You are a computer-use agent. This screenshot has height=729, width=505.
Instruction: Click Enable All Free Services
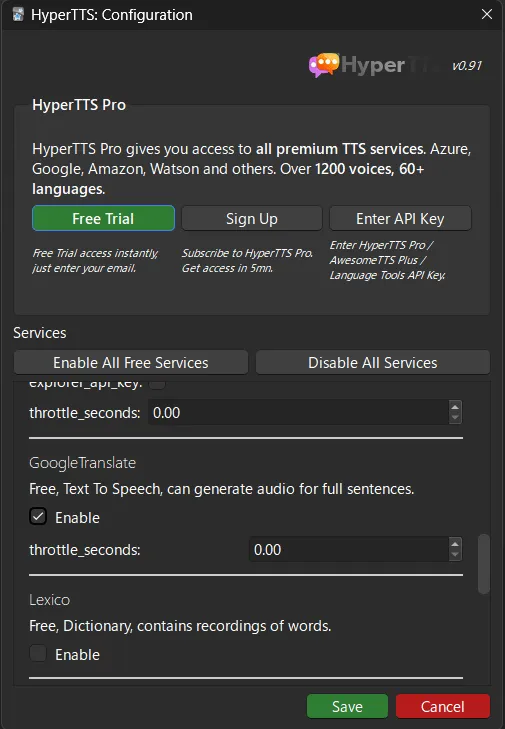point(131,363)
